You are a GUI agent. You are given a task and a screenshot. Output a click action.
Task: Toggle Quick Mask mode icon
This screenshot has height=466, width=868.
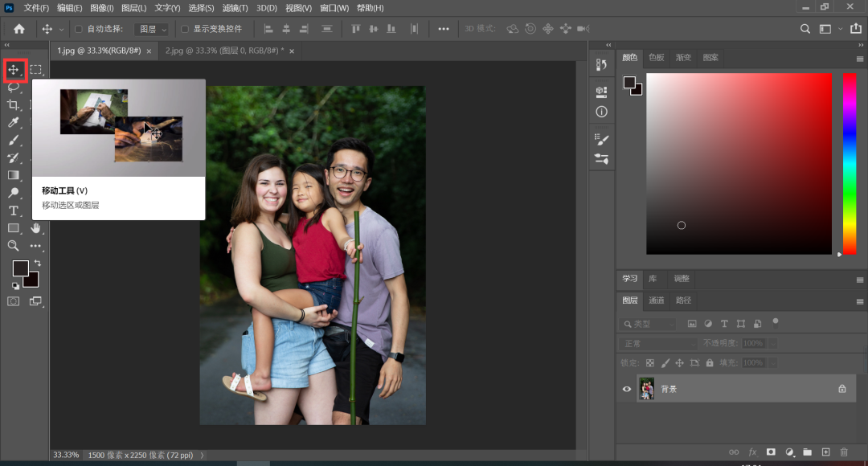click(14, 301)
